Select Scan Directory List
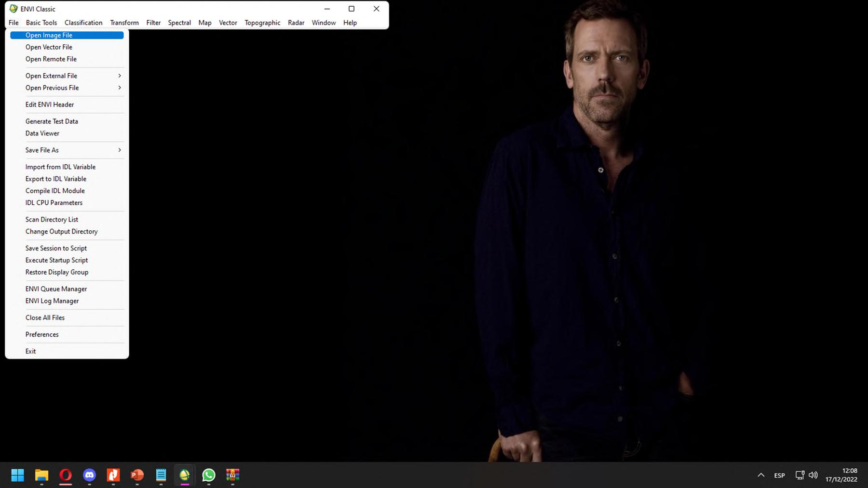868x488 pixels. tap(67, 220)
